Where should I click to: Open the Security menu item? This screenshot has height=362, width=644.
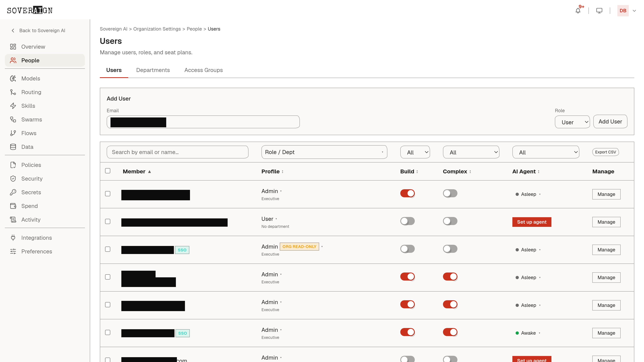tap(45, 179)
